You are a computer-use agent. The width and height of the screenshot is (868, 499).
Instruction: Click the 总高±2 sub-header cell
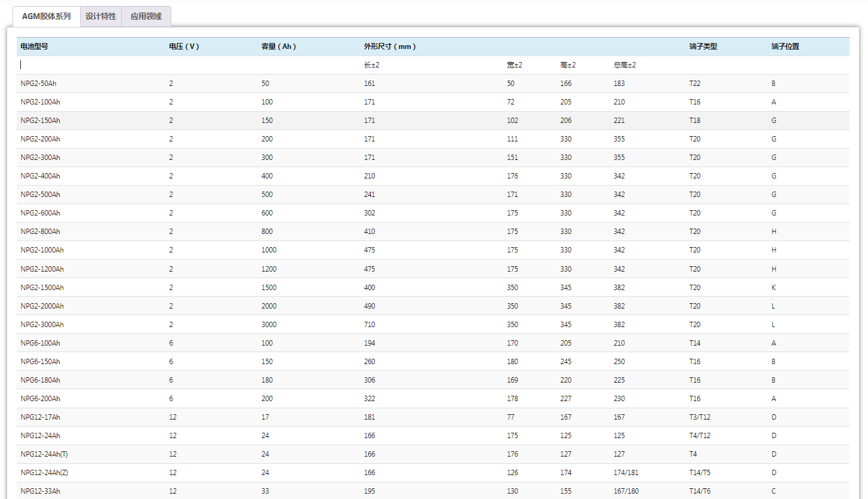click(624, 65)
